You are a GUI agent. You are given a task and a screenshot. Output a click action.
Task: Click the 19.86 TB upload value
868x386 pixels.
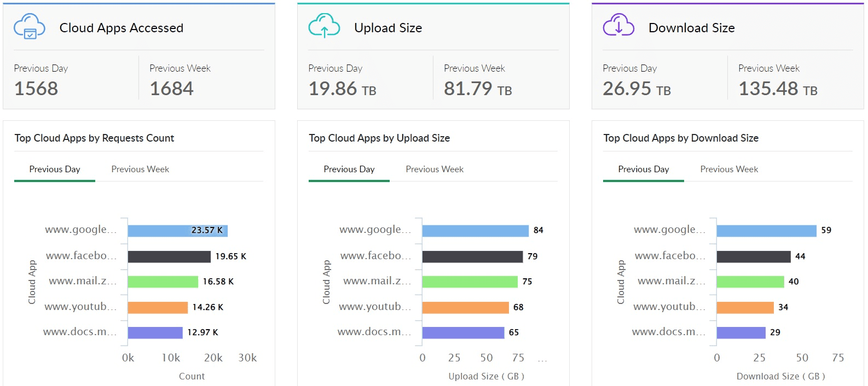(x=343, y=89)
